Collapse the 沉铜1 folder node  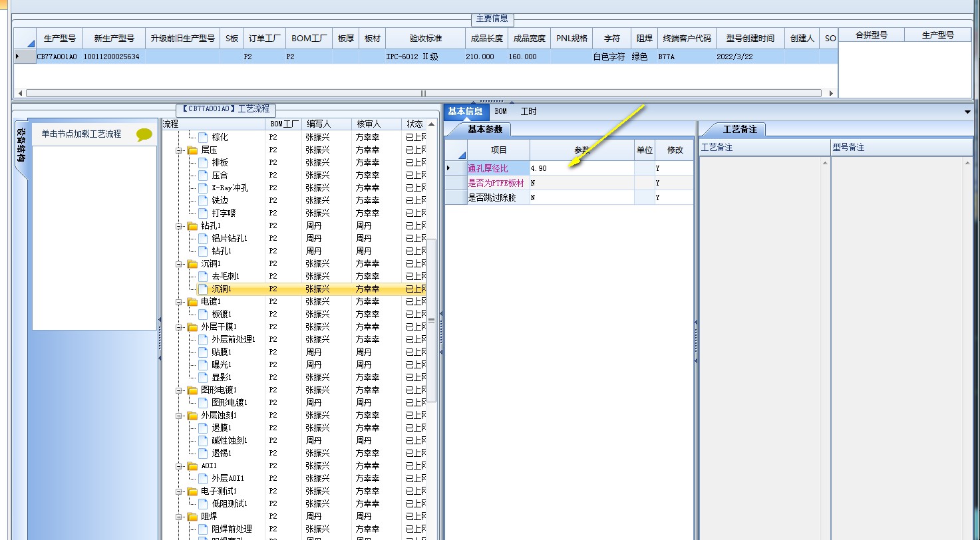coord(180,264)
